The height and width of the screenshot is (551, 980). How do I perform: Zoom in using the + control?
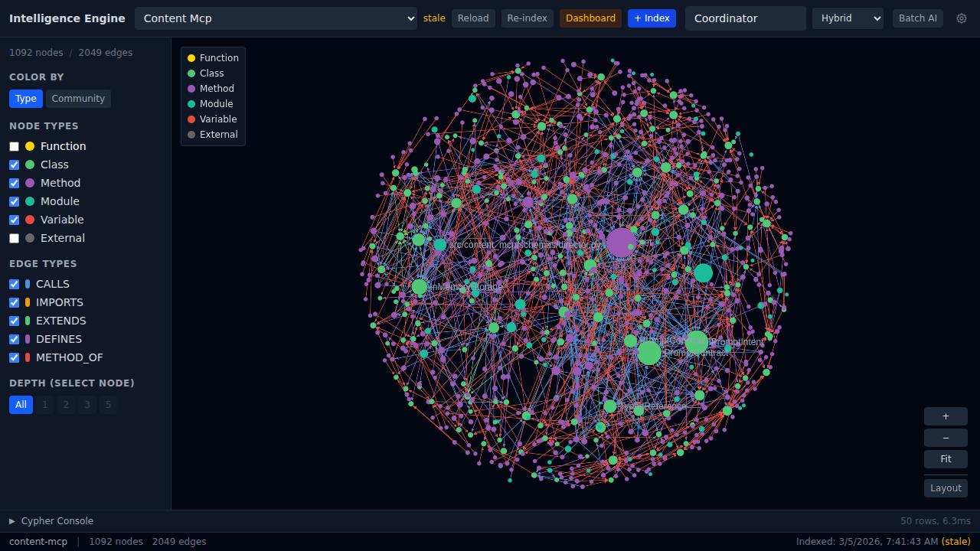click(945, 416)
